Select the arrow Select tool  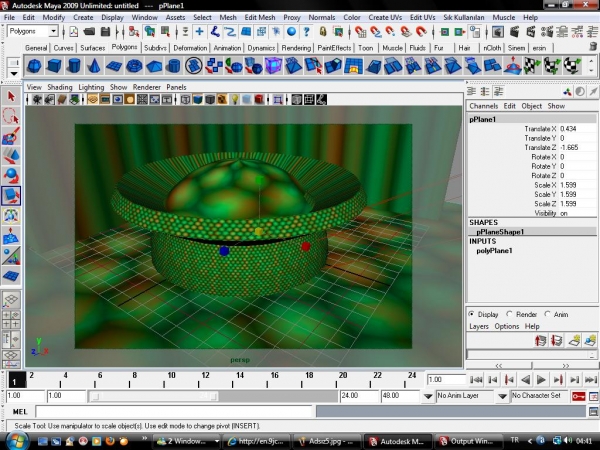pyautogui.click(x=11, y=96)
